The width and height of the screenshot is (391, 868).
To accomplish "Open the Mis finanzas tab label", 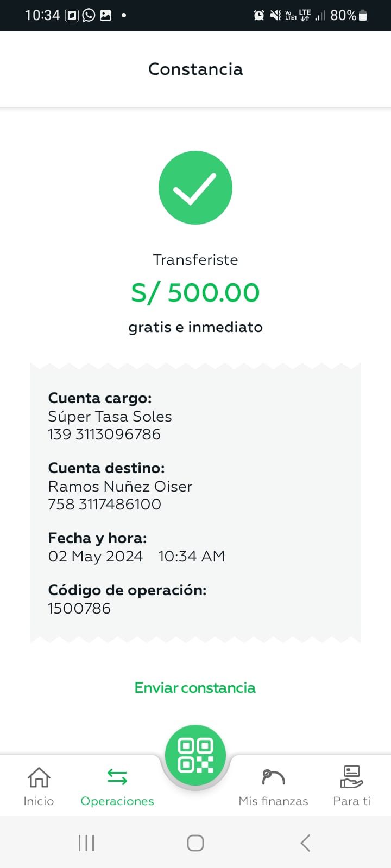I will [273, 801].
